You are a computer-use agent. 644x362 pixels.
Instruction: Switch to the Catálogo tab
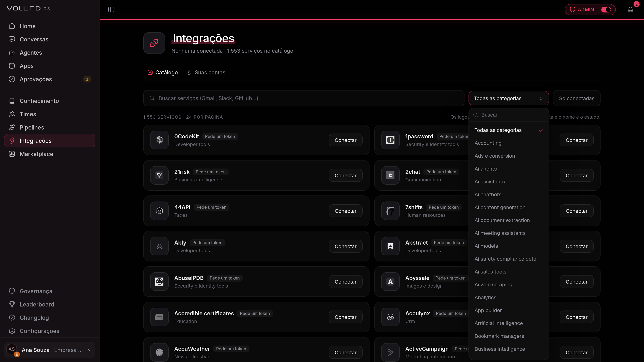(x=162, y=72)
